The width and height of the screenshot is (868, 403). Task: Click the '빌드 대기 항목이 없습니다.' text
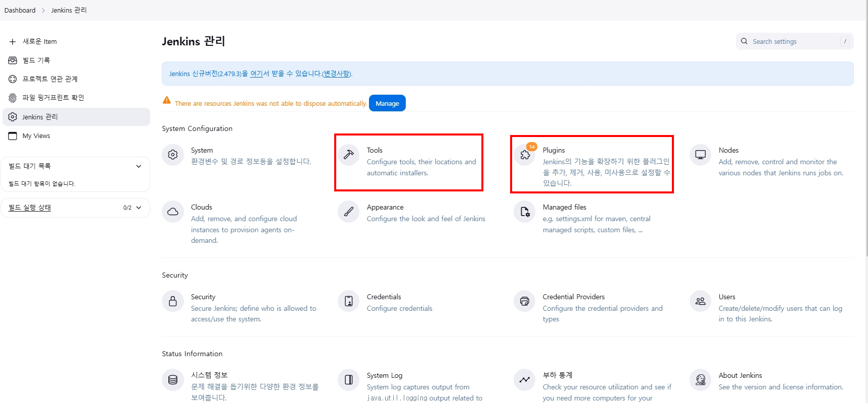coord(42,184)
